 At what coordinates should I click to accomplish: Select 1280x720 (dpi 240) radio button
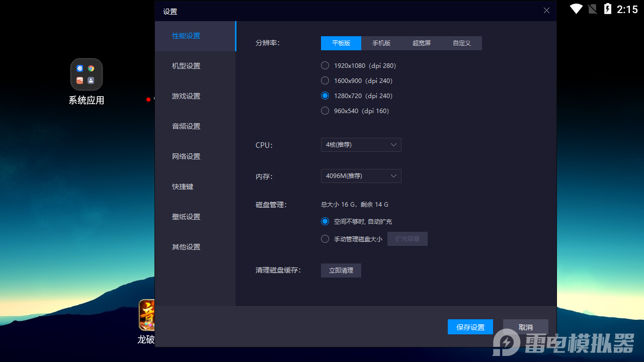click(x=325, y=96)
